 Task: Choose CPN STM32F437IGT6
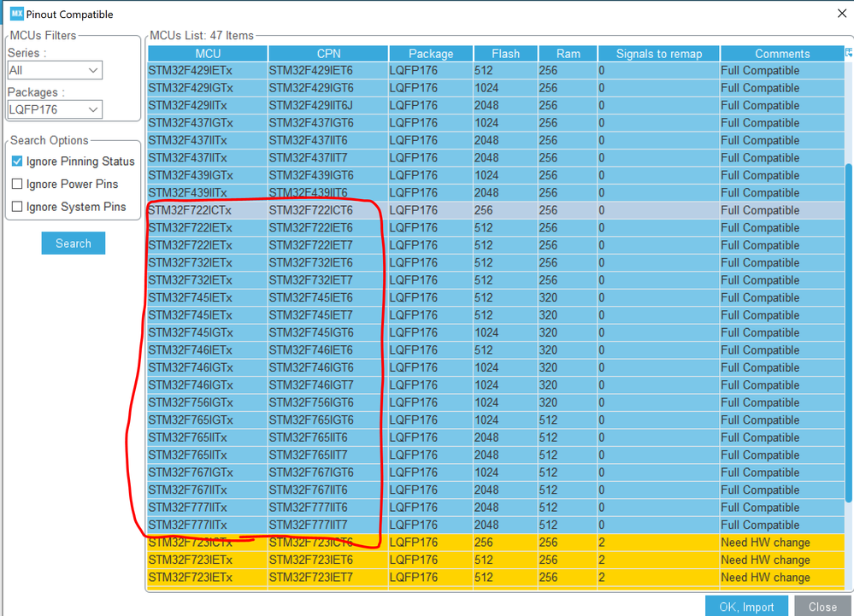click(x=328, y=123)
